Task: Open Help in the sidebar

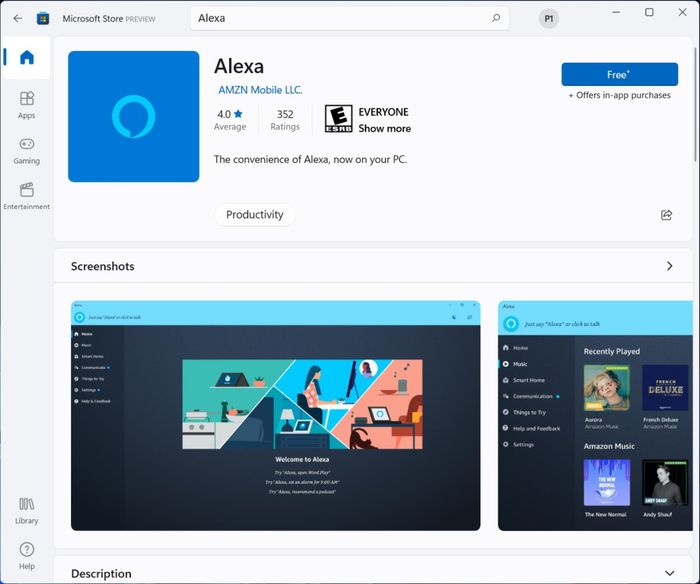Action: pyautogui.click(x=26, y=556)
